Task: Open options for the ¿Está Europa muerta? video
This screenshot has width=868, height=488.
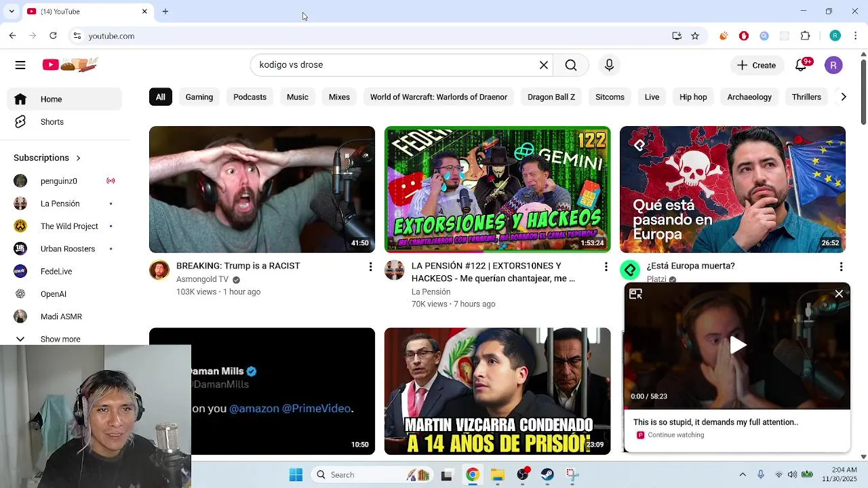Action: point(841,267)
